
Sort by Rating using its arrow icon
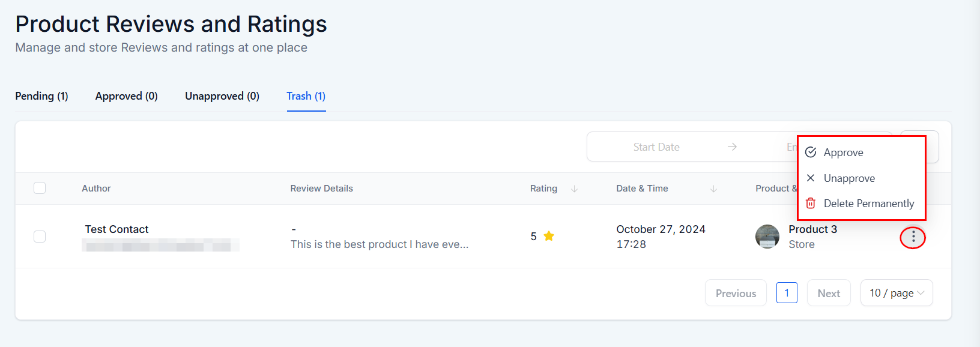(574, 189)
